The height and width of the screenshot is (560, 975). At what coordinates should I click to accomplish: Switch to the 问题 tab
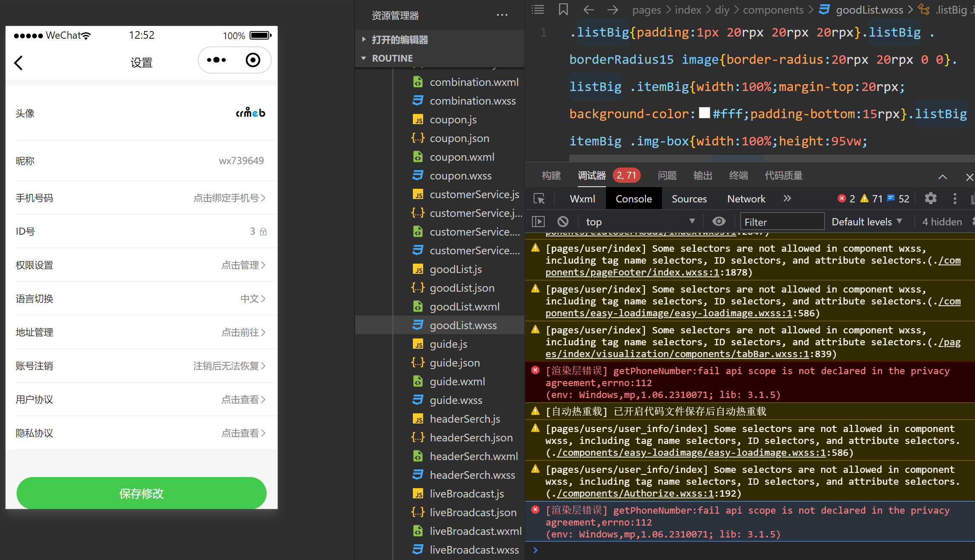667,175
